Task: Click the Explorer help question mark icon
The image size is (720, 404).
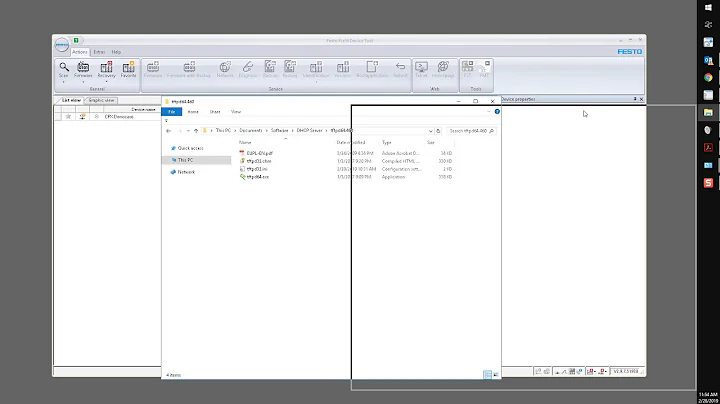Action: [497, 112]
